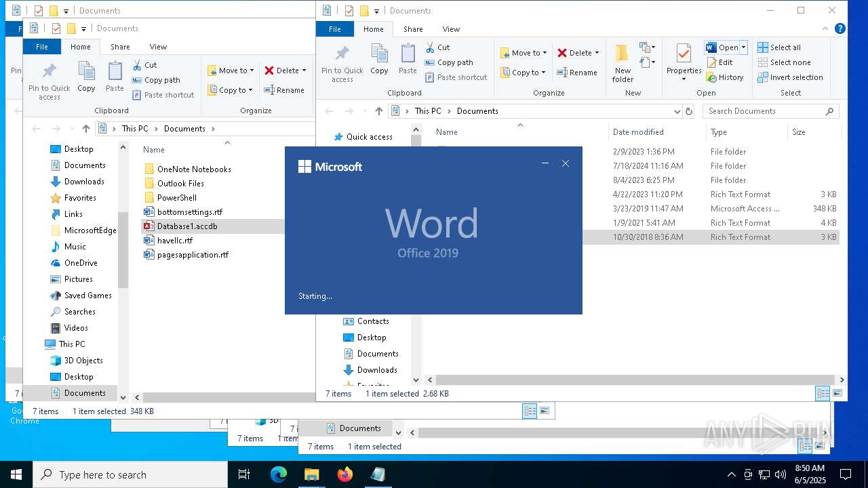Screen dimensions: 868x488
Task: Click Select none in Select group
Action: pos(784,62)
